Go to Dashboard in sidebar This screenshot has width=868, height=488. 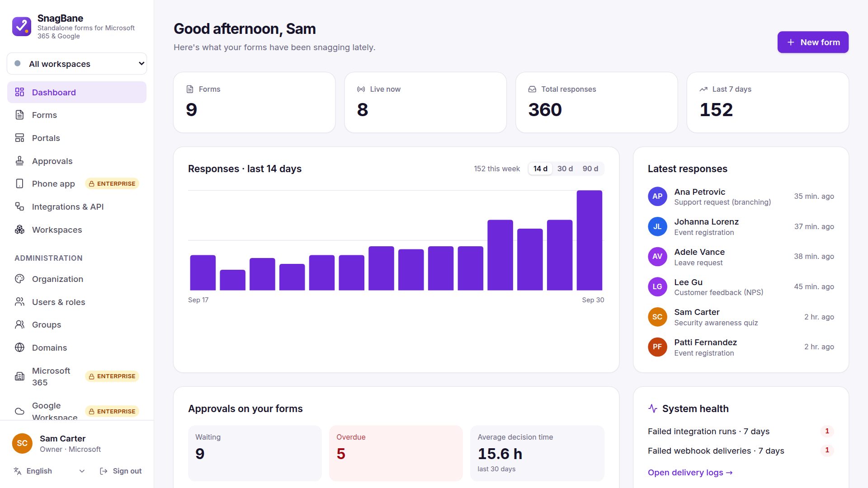click(77, 92)
